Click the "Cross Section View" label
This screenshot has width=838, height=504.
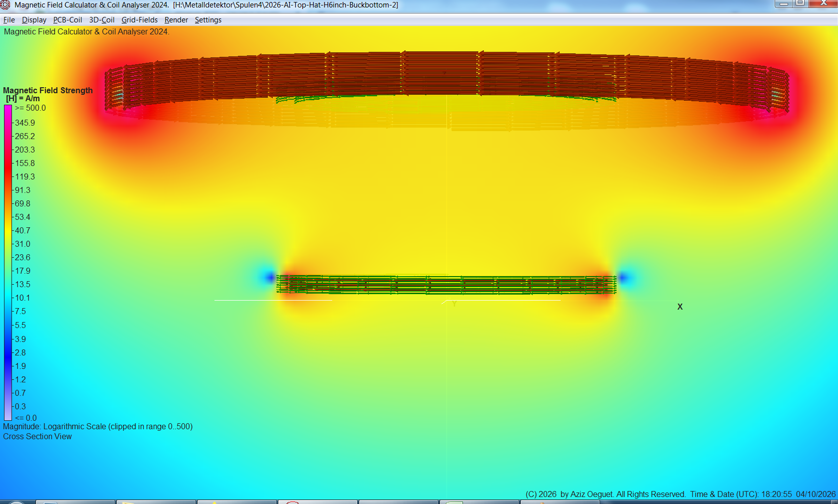(37, 436)
